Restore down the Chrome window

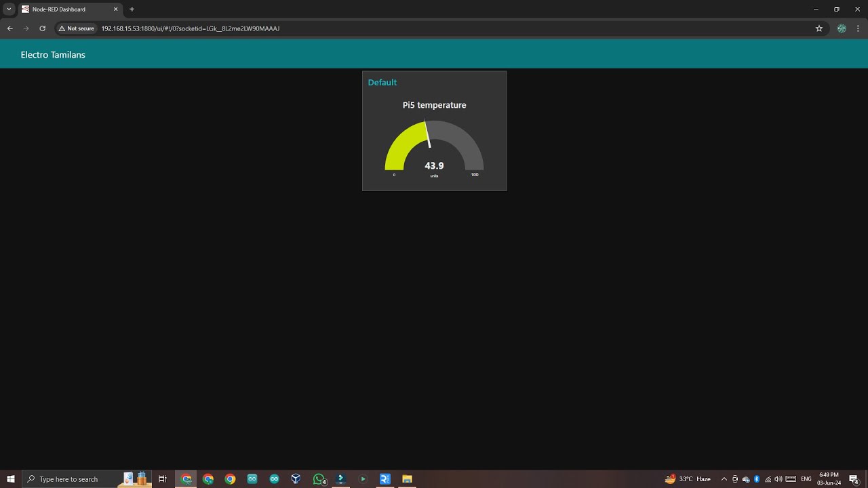[x=837, y=9]
